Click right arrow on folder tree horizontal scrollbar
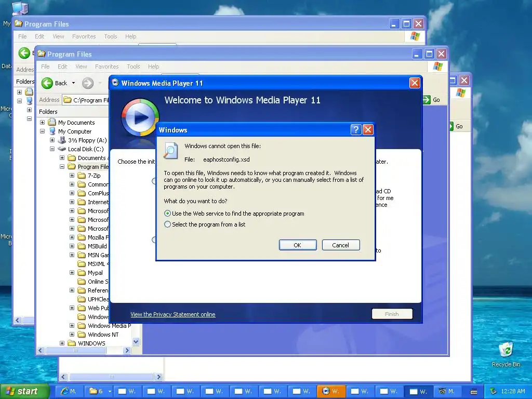This screenshot has width=532, height=399. coord(127,351)
